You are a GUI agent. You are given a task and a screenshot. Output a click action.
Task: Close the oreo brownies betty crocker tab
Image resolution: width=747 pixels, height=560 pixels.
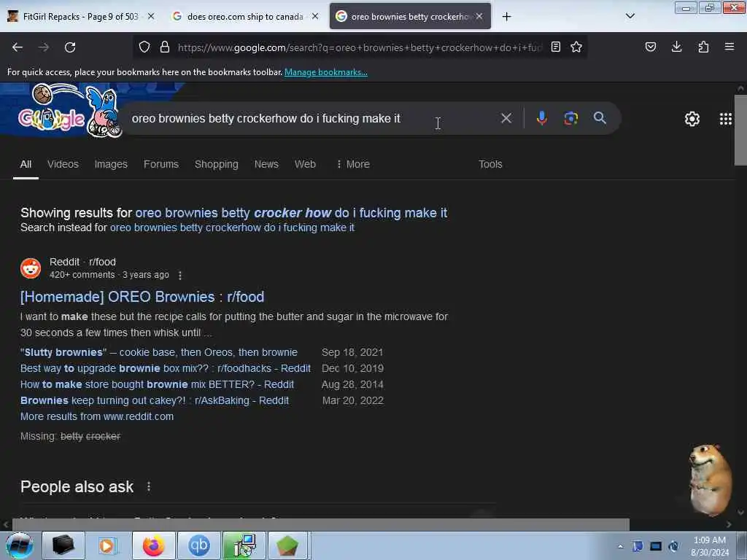(479, 16)
